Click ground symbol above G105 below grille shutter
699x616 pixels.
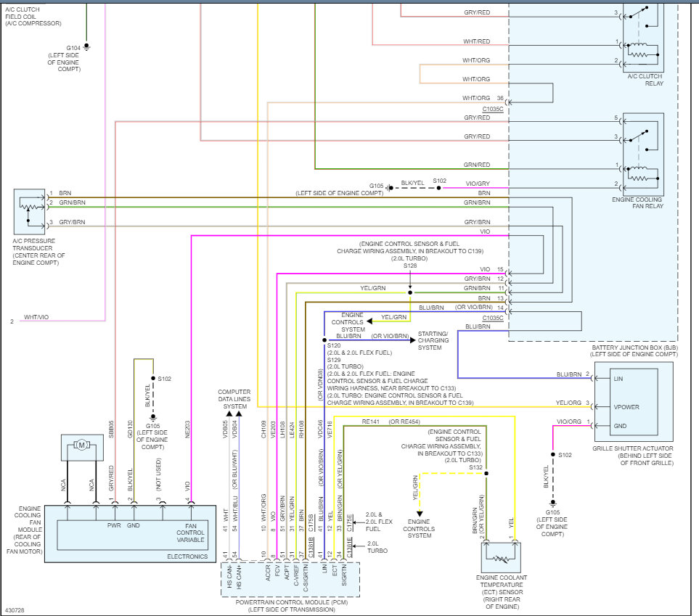[x=553, y=504]
